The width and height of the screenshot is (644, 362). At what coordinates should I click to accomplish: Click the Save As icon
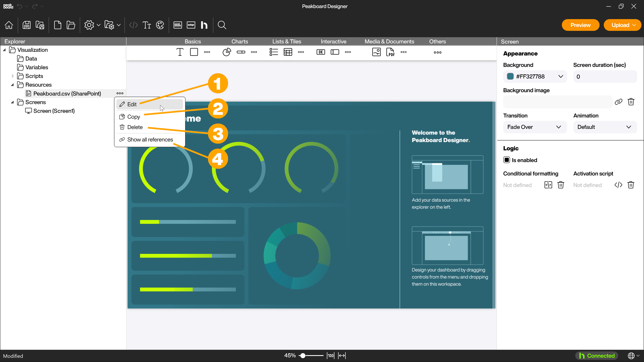[40, 25]
